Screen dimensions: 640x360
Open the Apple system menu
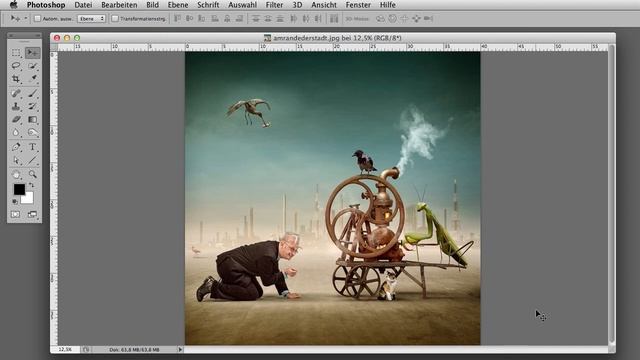point(13,5)
